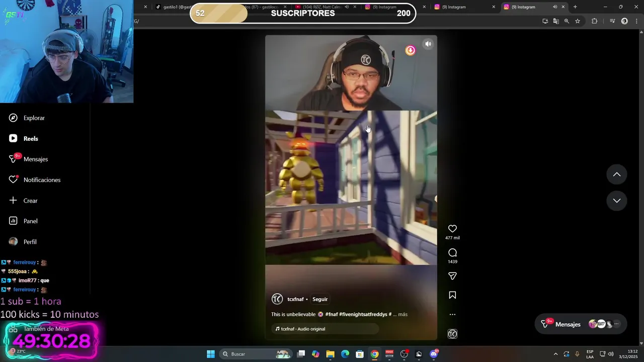644x362 pixels.
Task: Like the reel with heart icon
Action: (452, 229)
